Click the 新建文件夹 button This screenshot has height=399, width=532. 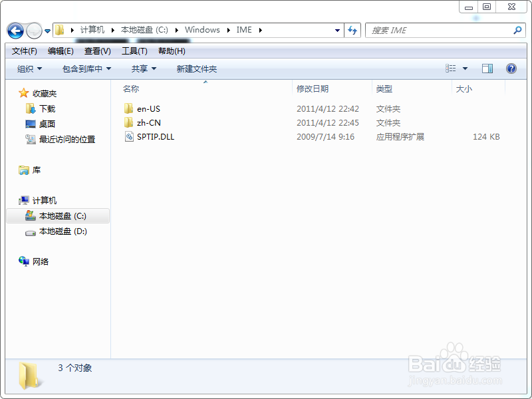tap(196, 69)
